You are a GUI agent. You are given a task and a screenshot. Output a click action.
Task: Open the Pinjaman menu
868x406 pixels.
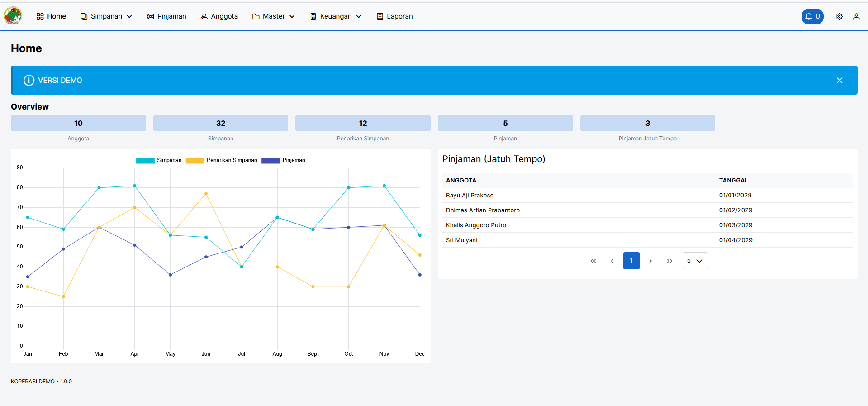click(166, 16)
